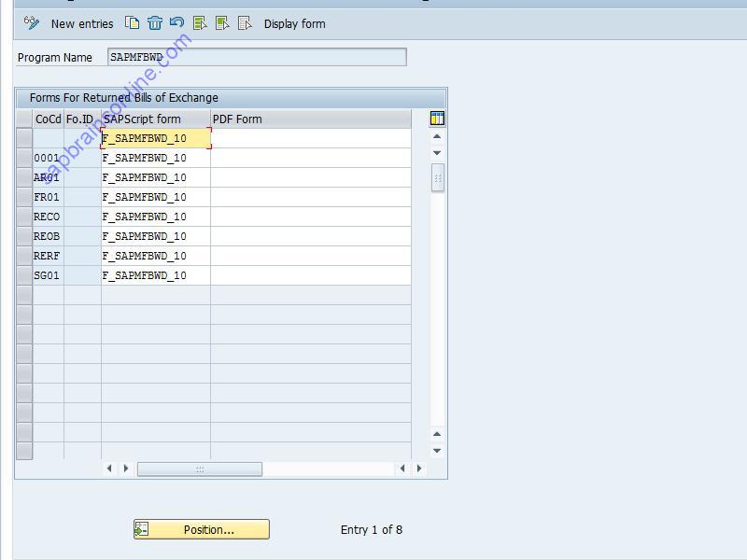Click the Program Name field SAPMFBWD
This screenshot has width=747, height=560.
[257, 57]
